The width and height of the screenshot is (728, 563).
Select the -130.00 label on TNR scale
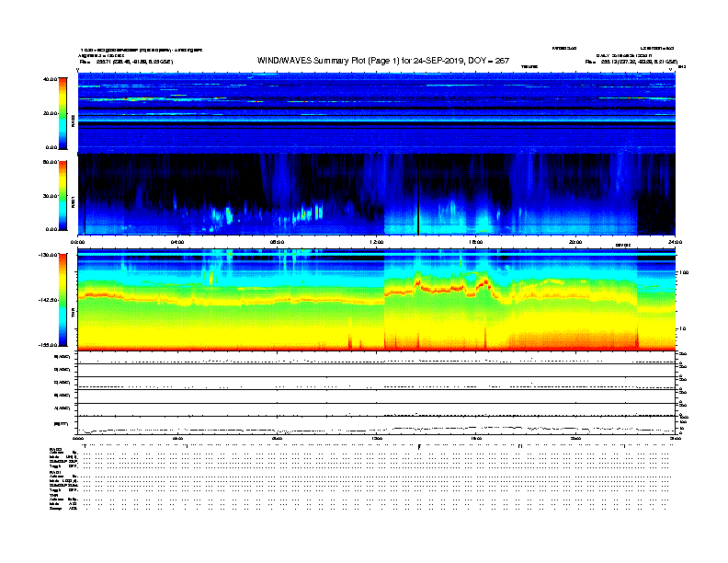tap(50, 255)
